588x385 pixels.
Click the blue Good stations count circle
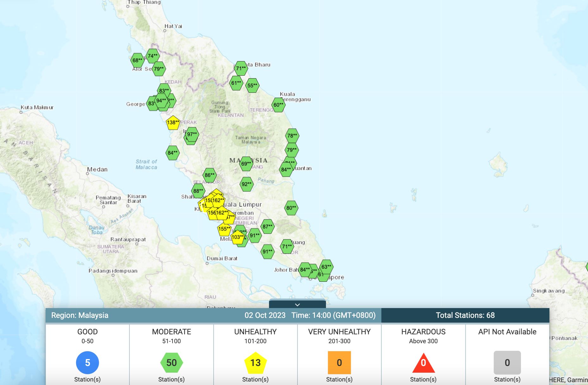click(87, 363)
